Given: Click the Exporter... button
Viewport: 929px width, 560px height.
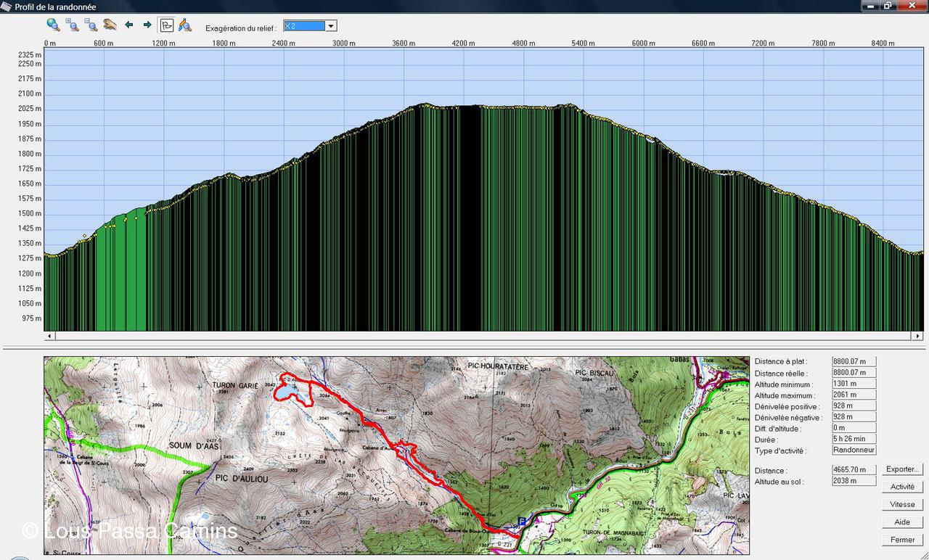Looking at the screenshot, I should click(902, 469).
